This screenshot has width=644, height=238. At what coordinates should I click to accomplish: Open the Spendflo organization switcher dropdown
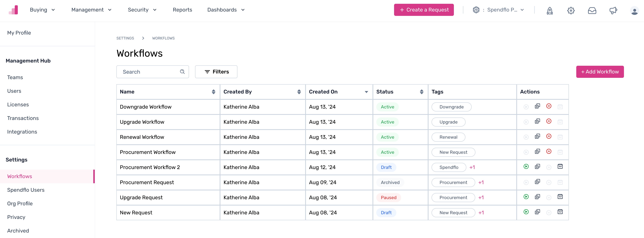tap(498, 10)
